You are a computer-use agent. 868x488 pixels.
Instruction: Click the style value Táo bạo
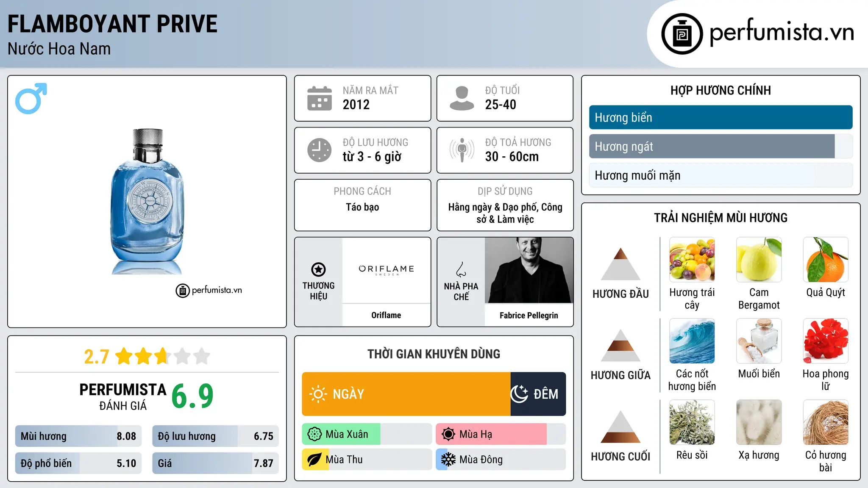point(362,207)
